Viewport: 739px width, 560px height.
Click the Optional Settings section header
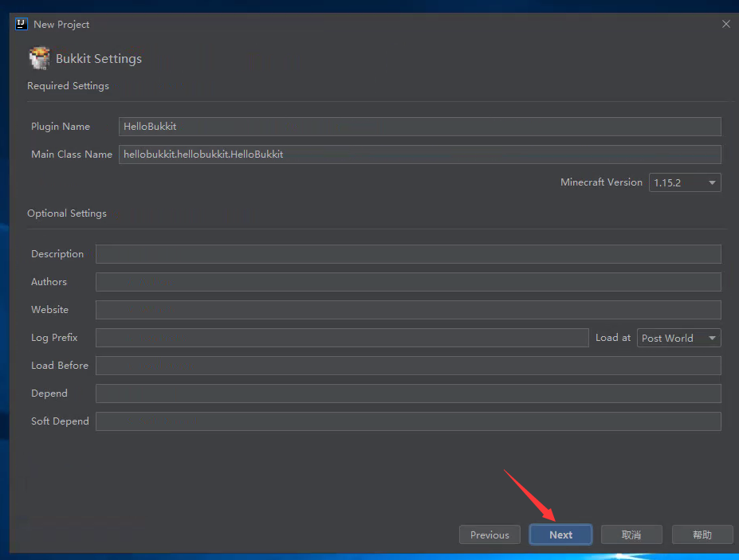tap(67, 213)
